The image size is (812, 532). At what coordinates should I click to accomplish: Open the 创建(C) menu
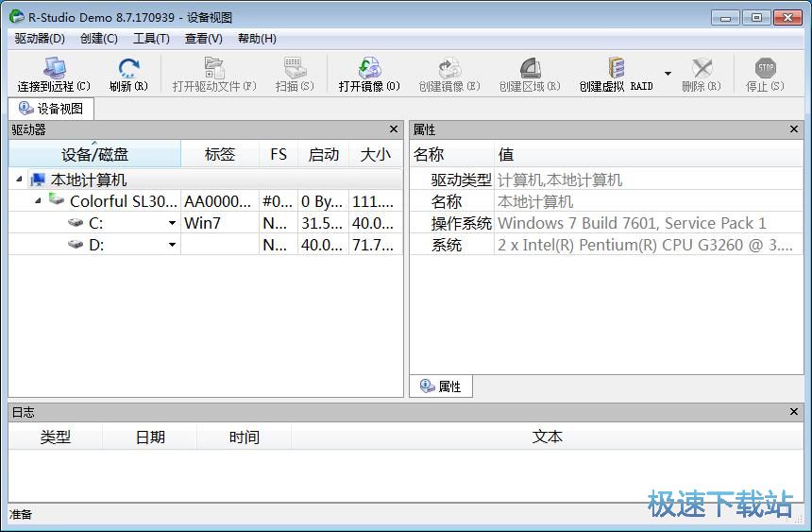point(99,39)
